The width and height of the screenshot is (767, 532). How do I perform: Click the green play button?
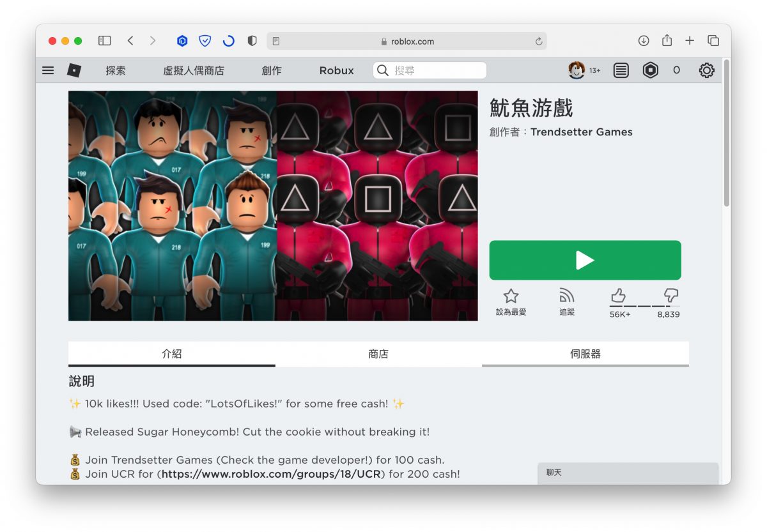point(585,260)
